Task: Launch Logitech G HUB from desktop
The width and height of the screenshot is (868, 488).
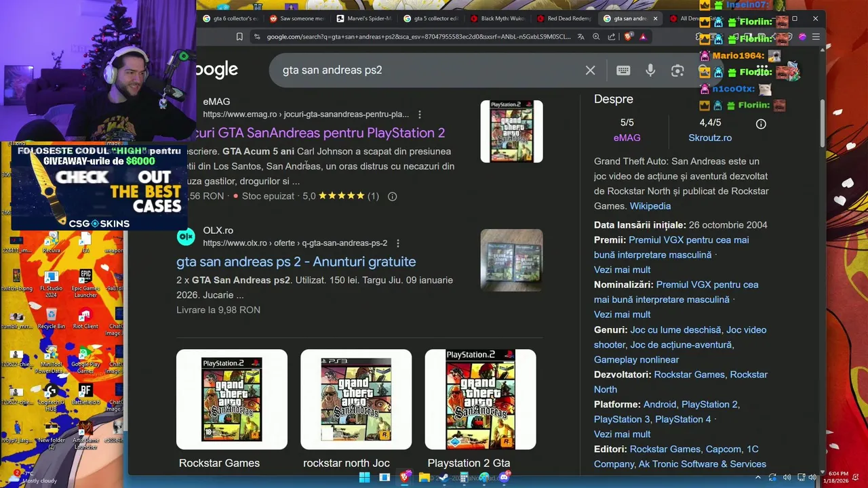Action: (x=51, y=399)
